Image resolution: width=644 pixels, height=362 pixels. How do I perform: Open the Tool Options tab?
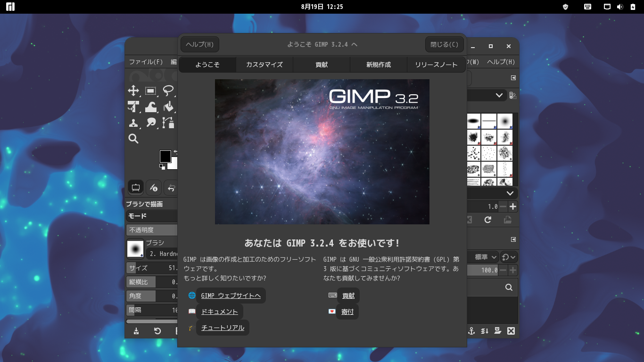[x=136, y=188]
